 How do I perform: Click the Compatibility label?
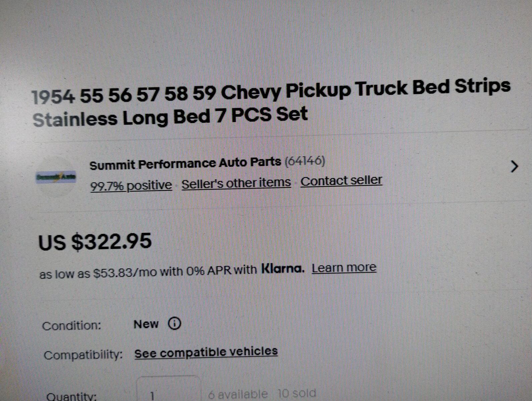(83, 355)
